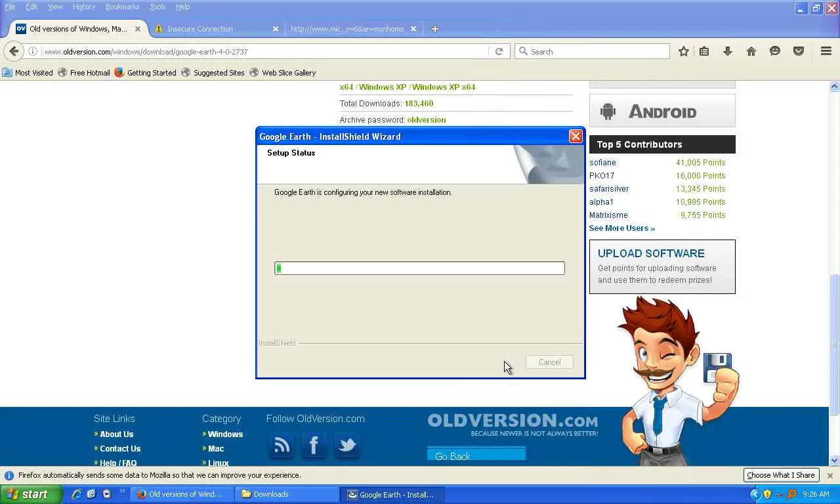Reload the oldversion.com page
Viewport: 840px width, 504px height.
pos(499,51)
